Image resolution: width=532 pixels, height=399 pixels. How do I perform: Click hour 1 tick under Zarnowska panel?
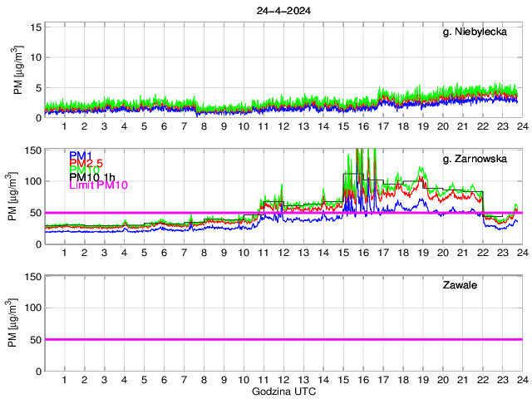click(65, 253)
